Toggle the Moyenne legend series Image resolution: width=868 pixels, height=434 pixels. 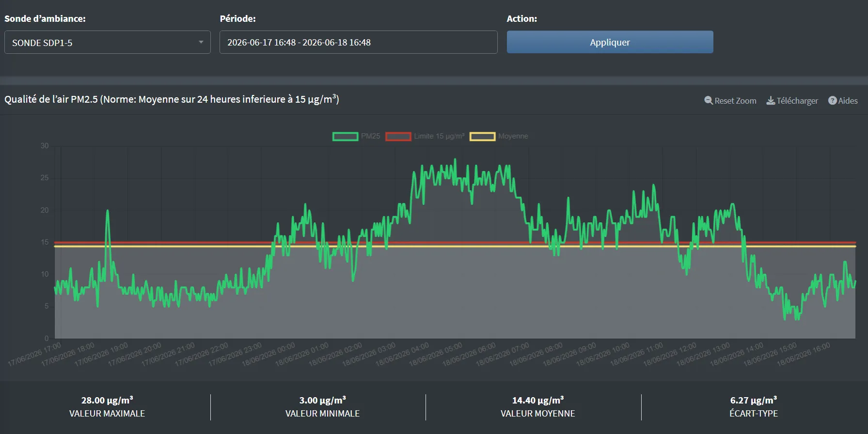[x=499, y=136]
